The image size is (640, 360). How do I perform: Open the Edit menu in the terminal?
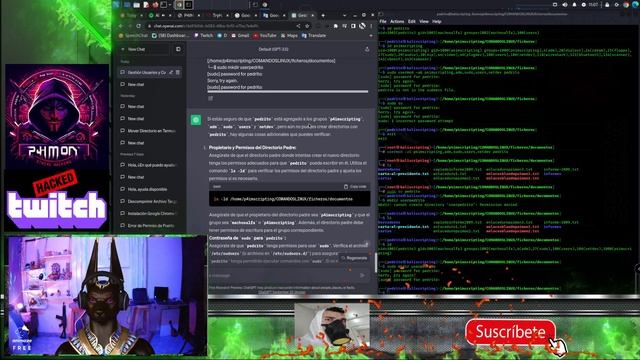point(411,22)
